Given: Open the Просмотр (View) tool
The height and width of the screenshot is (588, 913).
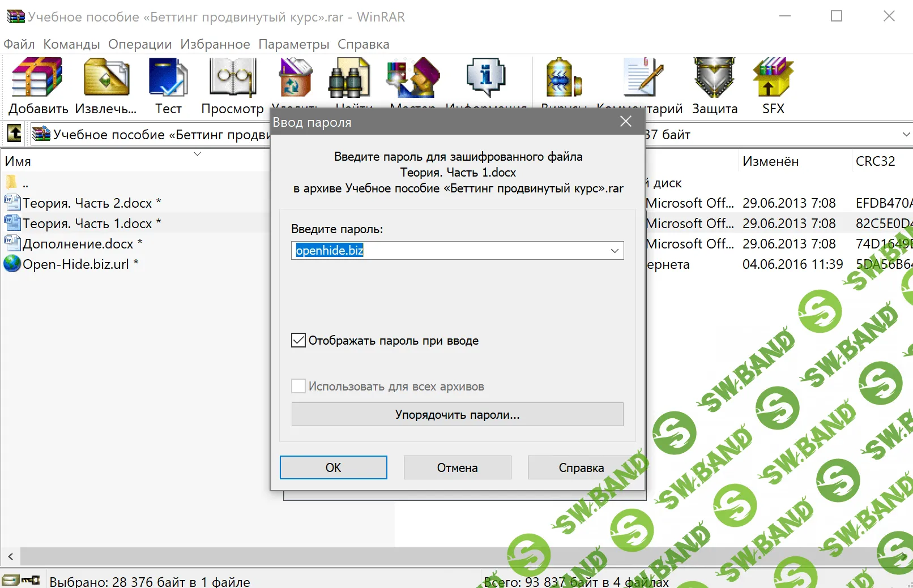Looking at the screenshot, I should tap(232, 78).
